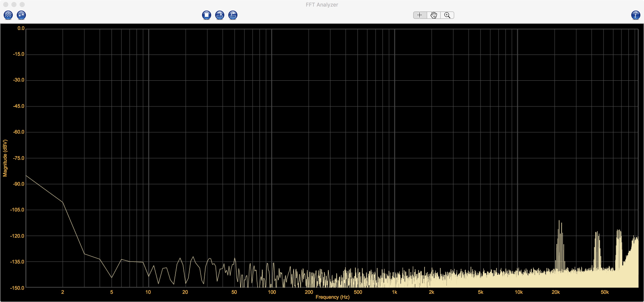This screenshot has width=644, height=302.
Task: Open the sliders settings icon
Action: coord(21,15)
